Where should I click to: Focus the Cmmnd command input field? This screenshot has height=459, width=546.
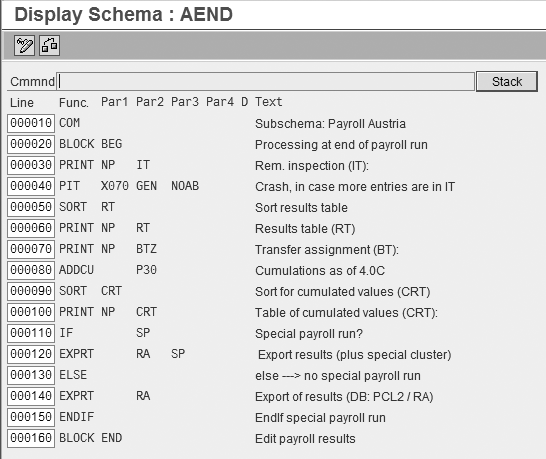pos(266,82)
